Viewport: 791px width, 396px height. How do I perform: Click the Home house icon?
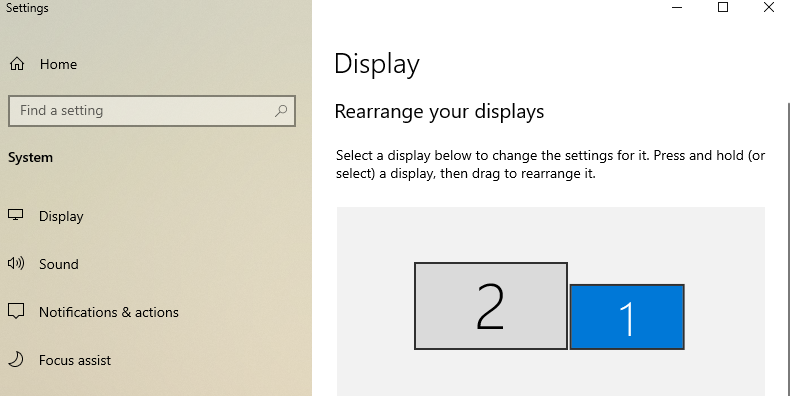pyautogui.click(x=17, y=64)
